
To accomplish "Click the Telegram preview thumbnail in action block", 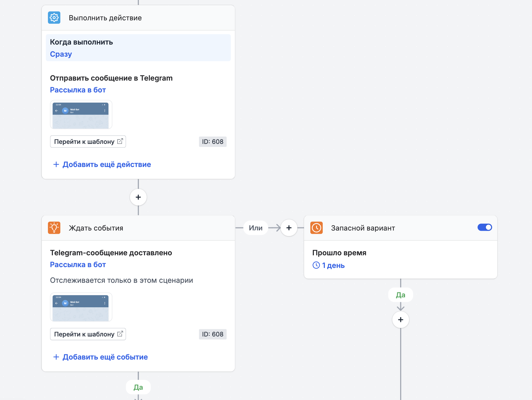I will point(81,115).
